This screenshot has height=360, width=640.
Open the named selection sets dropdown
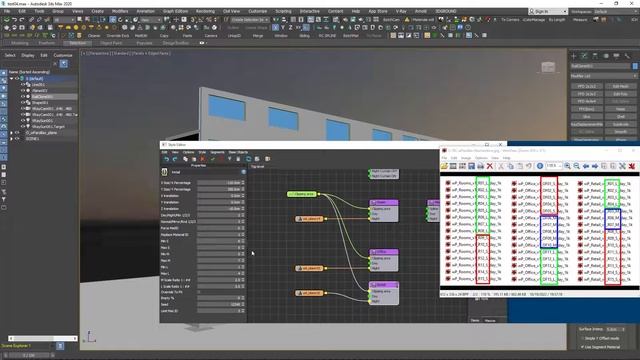pyautogui.click(x=250, y=20)
